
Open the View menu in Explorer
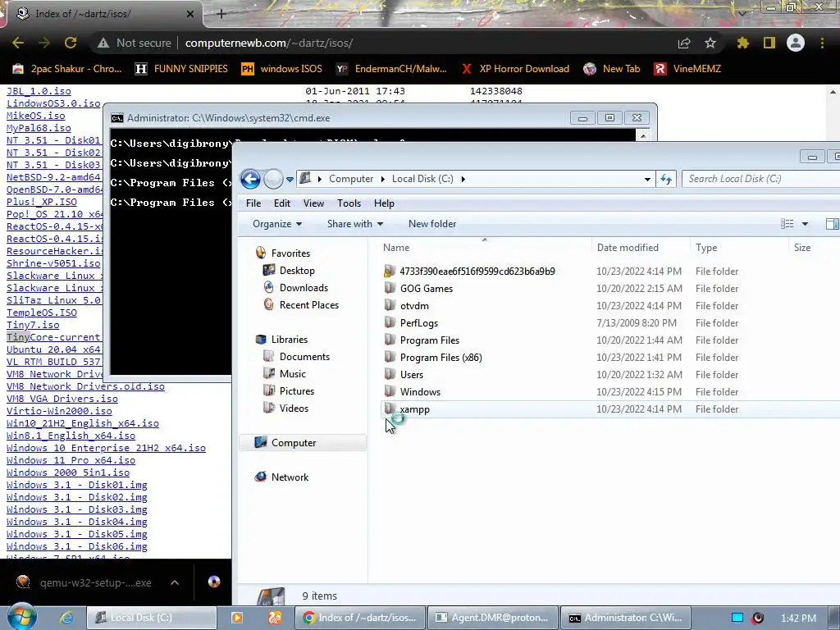[313, 203]
